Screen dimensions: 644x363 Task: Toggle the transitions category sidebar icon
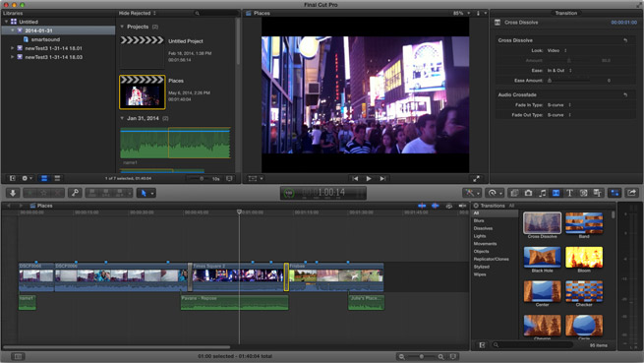(482, 345)
